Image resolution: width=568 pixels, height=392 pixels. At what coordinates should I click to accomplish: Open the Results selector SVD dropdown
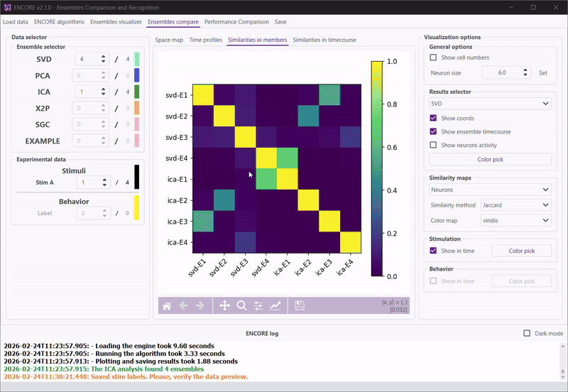coord(490,104)
